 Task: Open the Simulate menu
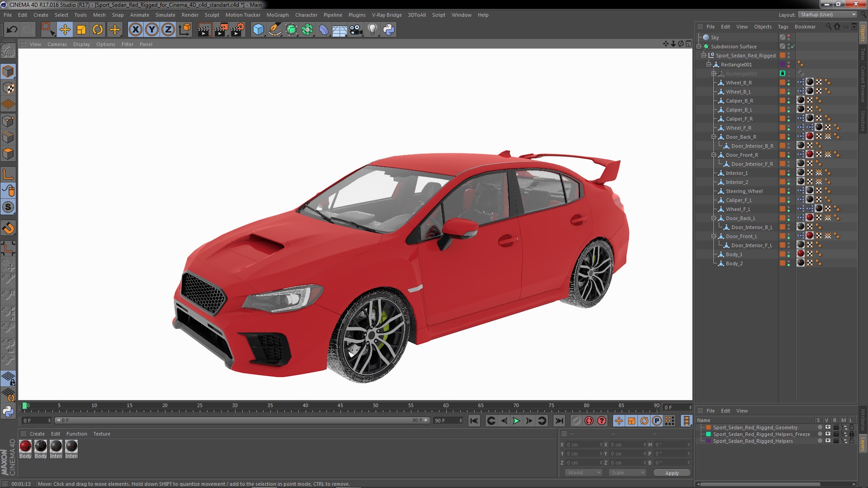click(165, 15)
